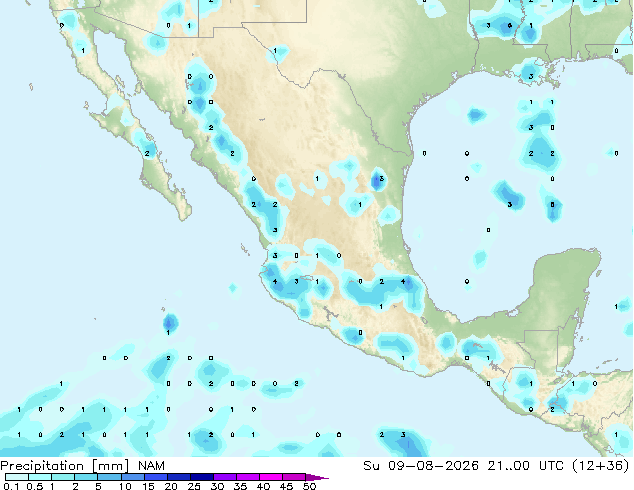Screen dimensions: 634x490
Task: Select the 2–5 mm legend color swatch
Action: point(86,477)
